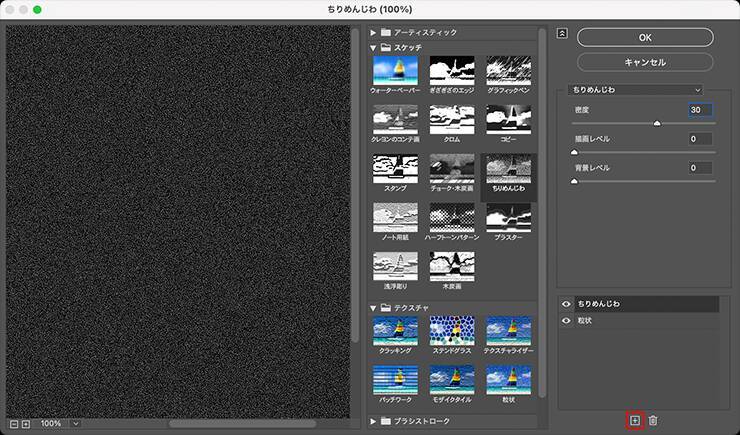Click the キャンセル button

click(645, 62)
